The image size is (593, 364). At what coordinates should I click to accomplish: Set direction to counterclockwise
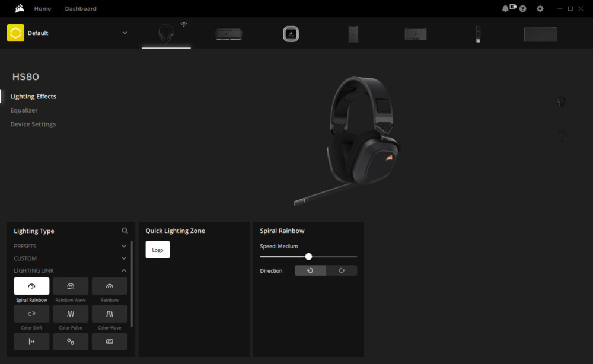[310, 271]
